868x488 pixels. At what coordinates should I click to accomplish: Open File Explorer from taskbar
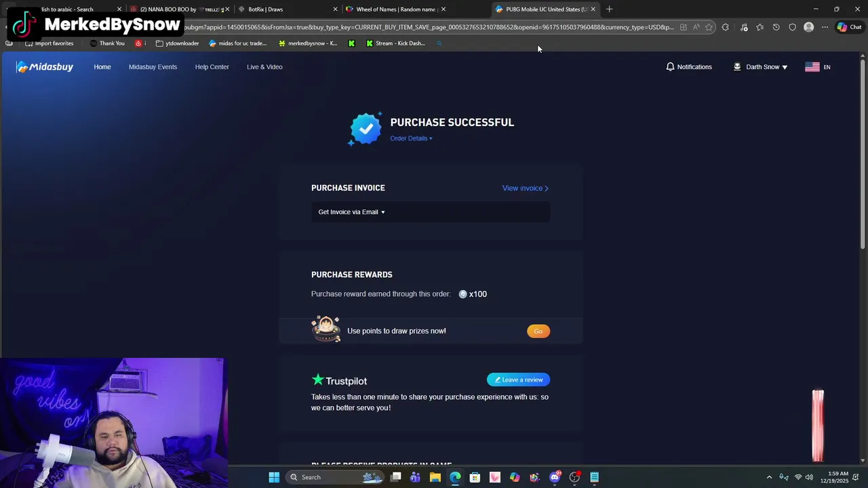(x=435, y=477)
